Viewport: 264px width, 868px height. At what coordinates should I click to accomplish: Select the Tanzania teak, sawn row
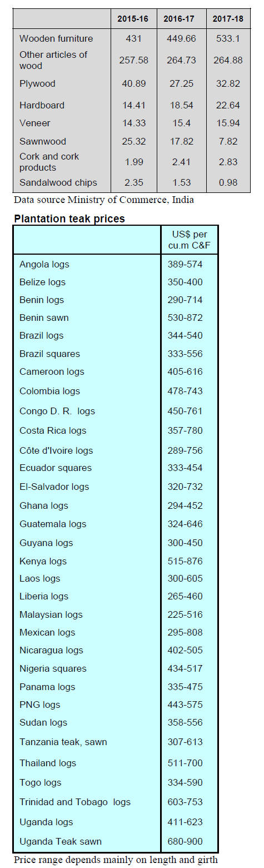coord(116,742)
